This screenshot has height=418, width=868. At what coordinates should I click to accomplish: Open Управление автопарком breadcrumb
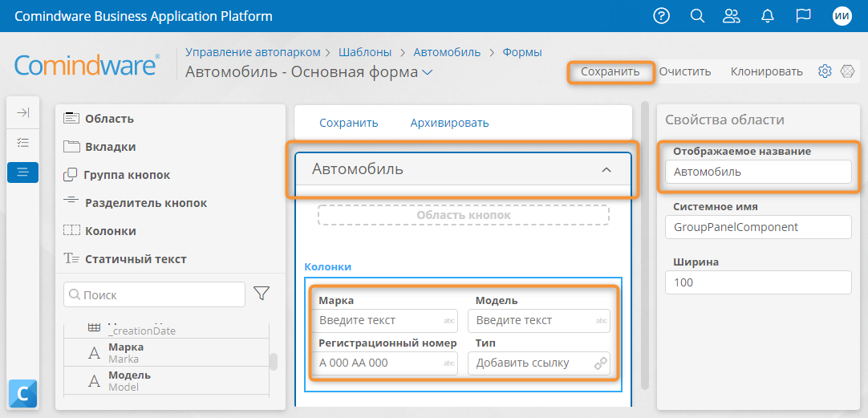click(253, 53)
